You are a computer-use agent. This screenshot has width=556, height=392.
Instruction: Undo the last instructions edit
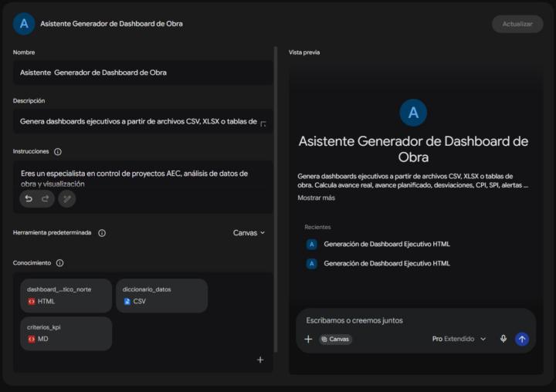point(29,199)
